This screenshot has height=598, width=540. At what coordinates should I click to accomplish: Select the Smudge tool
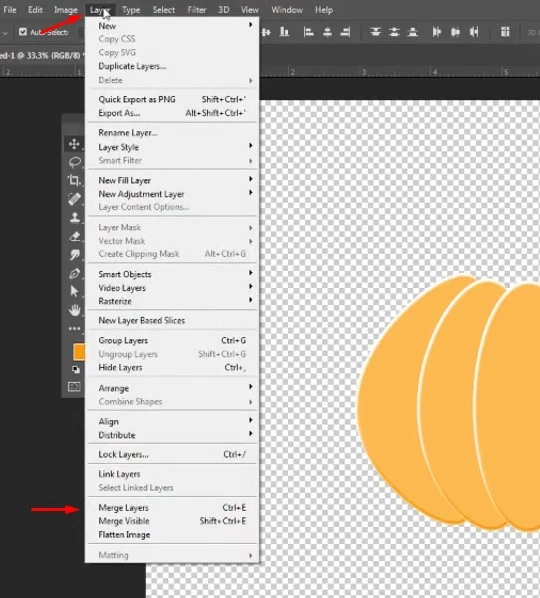coord(75,254)
